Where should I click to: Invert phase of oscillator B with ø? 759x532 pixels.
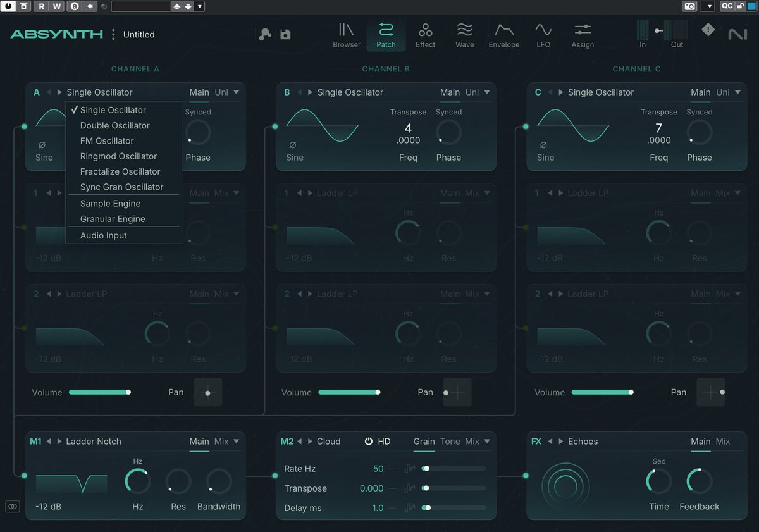coord(292,145)
